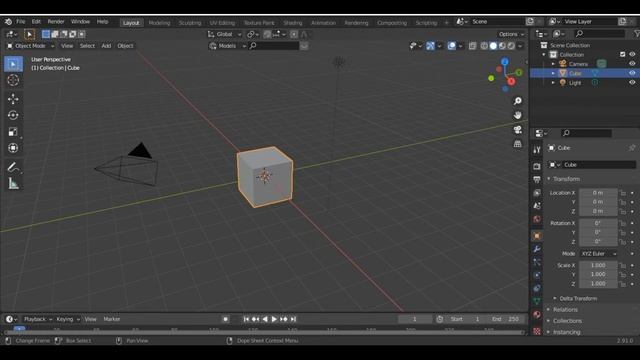Switch to material preview shading
Screen dimensions: 640x360
502,46
